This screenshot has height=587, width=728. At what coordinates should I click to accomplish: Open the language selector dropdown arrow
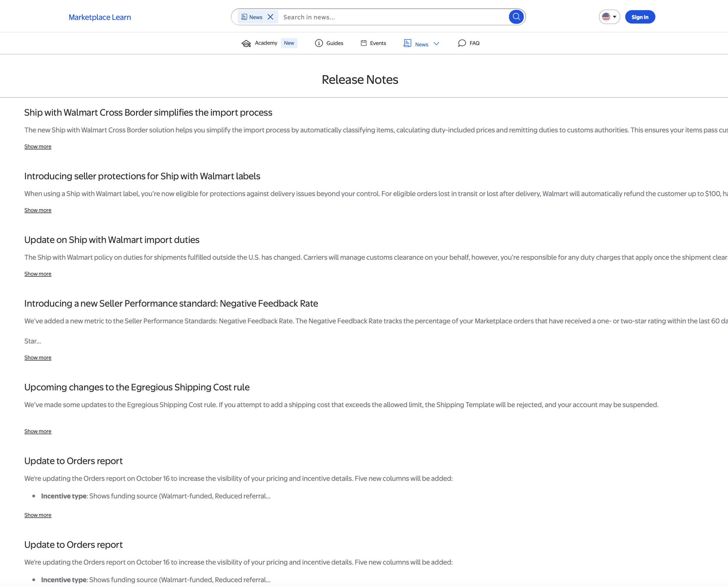click(x=615, y=17)
